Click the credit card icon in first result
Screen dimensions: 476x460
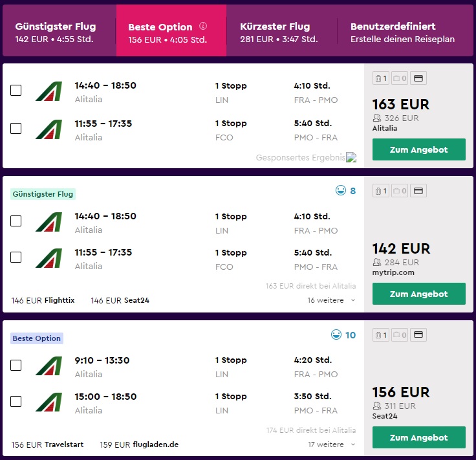click(x=418, y=79)
